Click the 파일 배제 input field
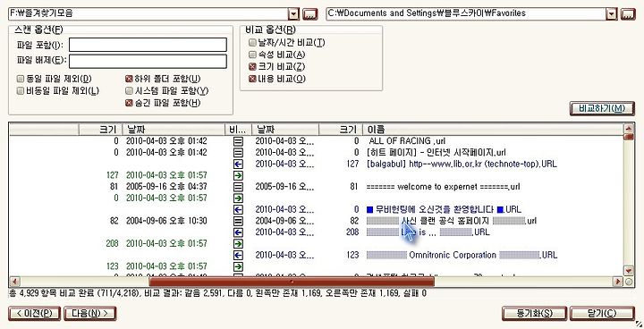Screen dimensions: 644x329 148,61
